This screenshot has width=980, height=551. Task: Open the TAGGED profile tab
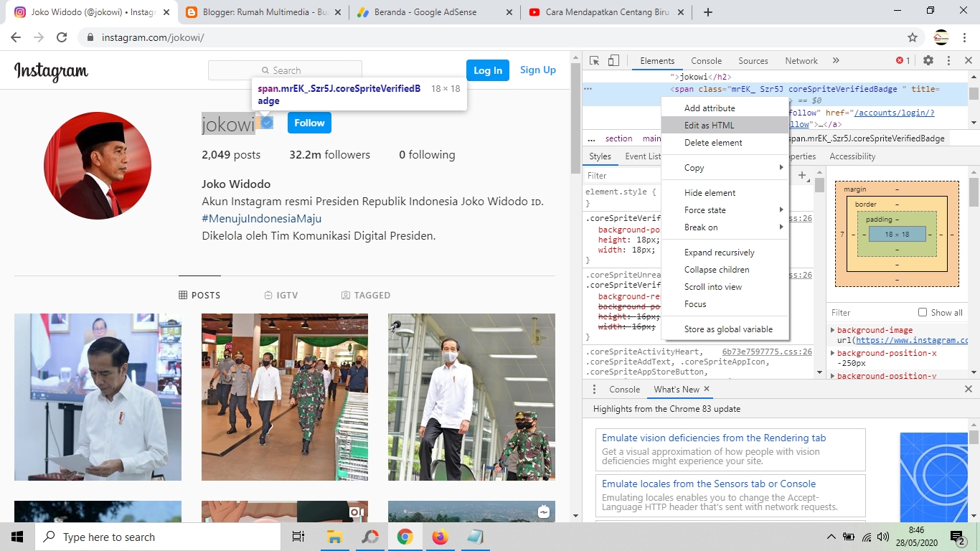[x=366, y=296]
